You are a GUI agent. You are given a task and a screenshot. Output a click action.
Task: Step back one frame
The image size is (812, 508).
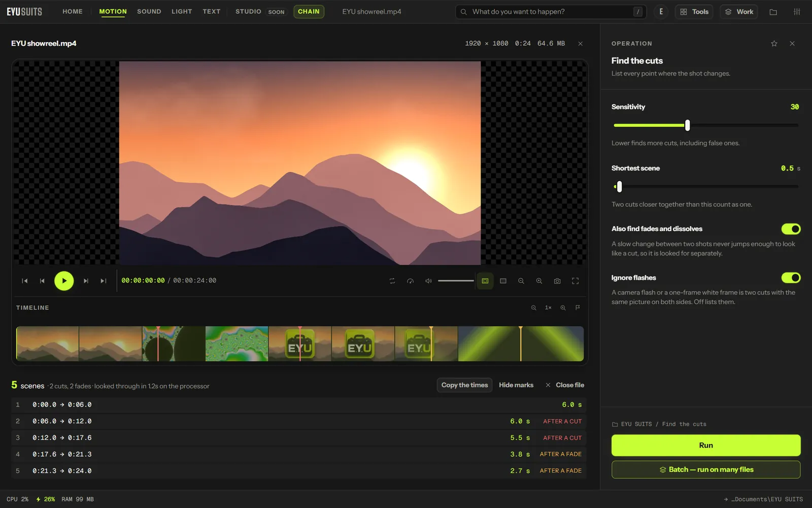point(42,281)
